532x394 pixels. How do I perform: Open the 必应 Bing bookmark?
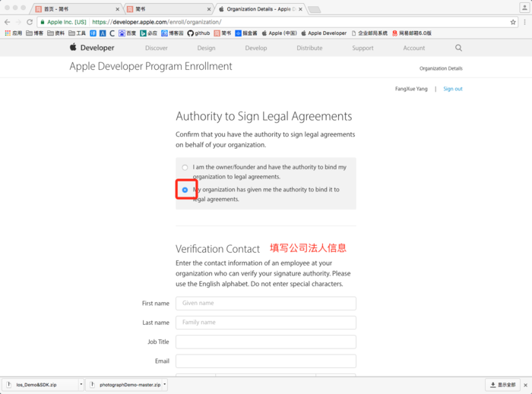click(x=149, y=33)
